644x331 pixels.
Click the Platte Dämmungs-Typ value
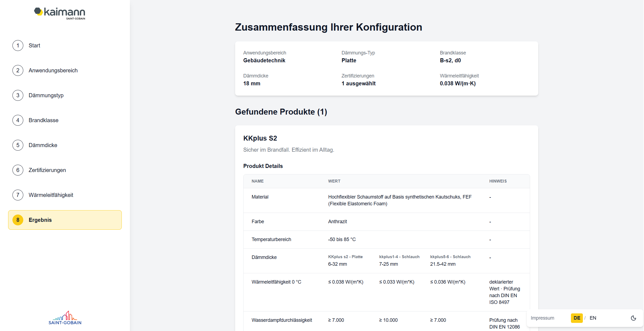pos(349,60)
